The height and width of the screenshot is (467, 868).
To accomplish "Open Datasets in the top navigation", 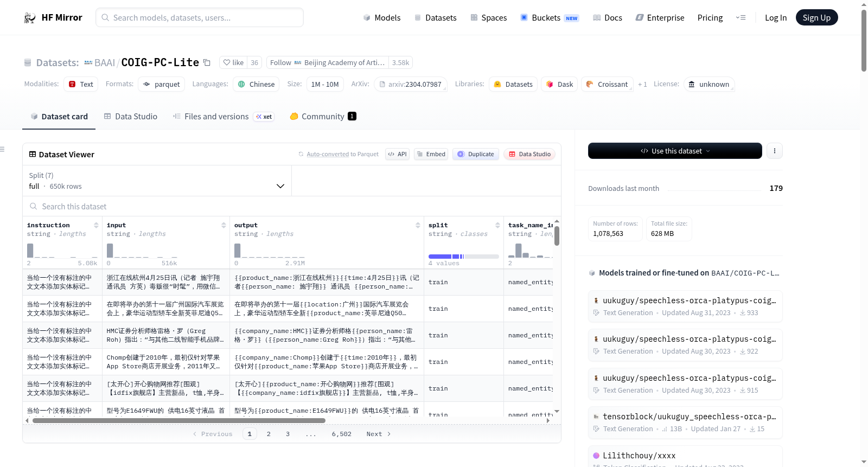I will point(435,17).
